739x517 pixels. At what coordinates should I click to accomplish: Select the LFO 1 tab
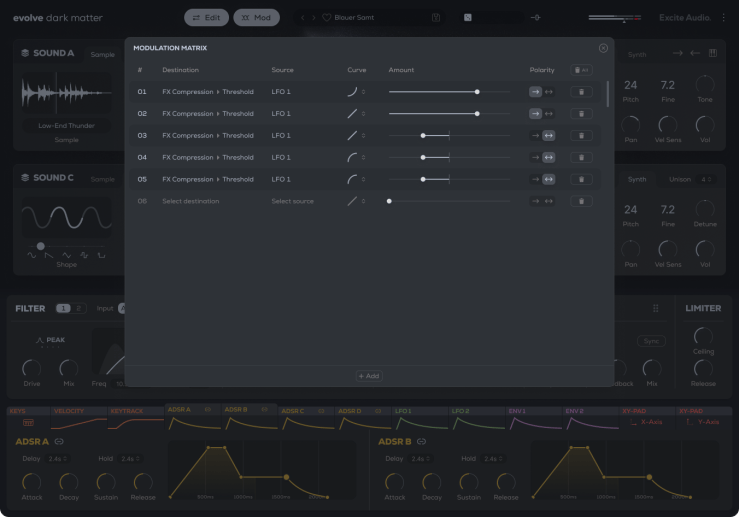(419, 418)
